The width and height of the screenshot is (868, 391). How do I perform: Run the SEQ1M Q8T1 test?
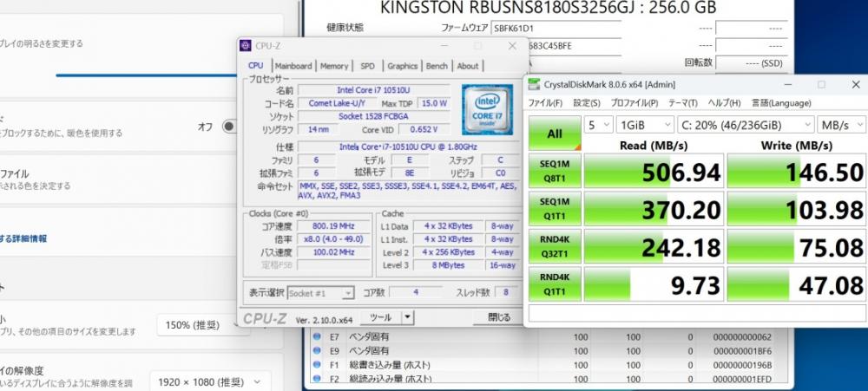point(555,172)
